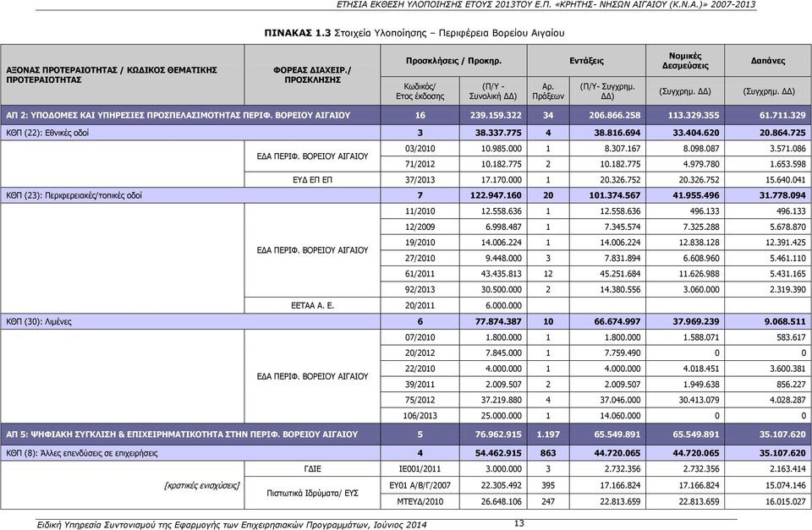The height and width of the screenshot is (530, 812).
Task: Select the value 45.251.684
Action: click(620, 274)
